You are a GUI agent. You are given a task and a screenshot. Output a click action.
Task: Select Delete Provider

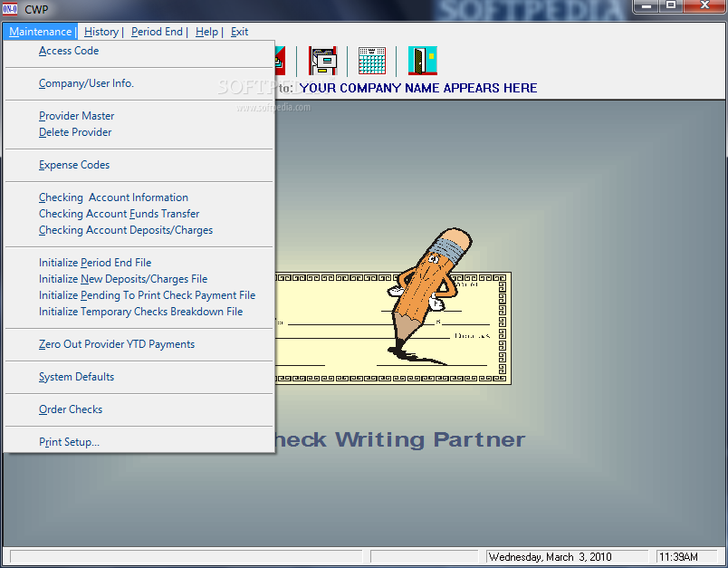pos(139,132)
